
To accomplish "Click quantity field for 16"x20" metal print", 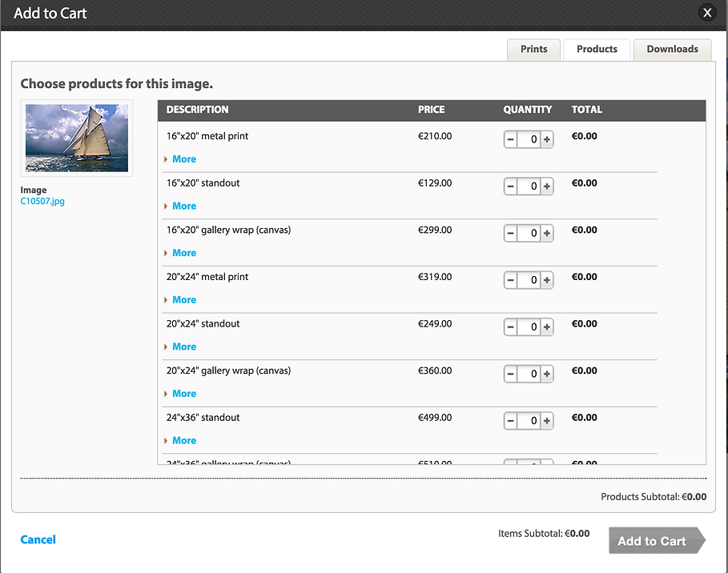I will tap(529, 139).
